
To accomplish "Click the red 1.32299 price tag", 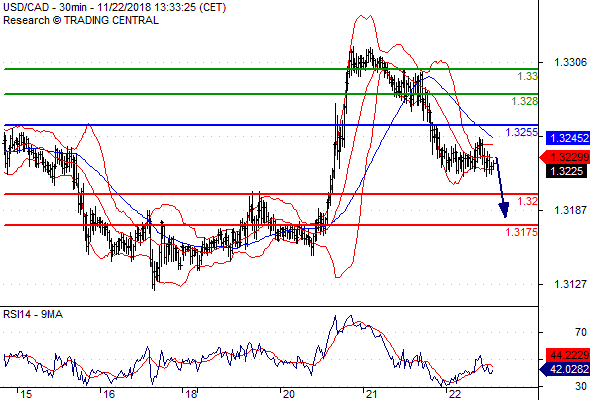I will (565, 157).
